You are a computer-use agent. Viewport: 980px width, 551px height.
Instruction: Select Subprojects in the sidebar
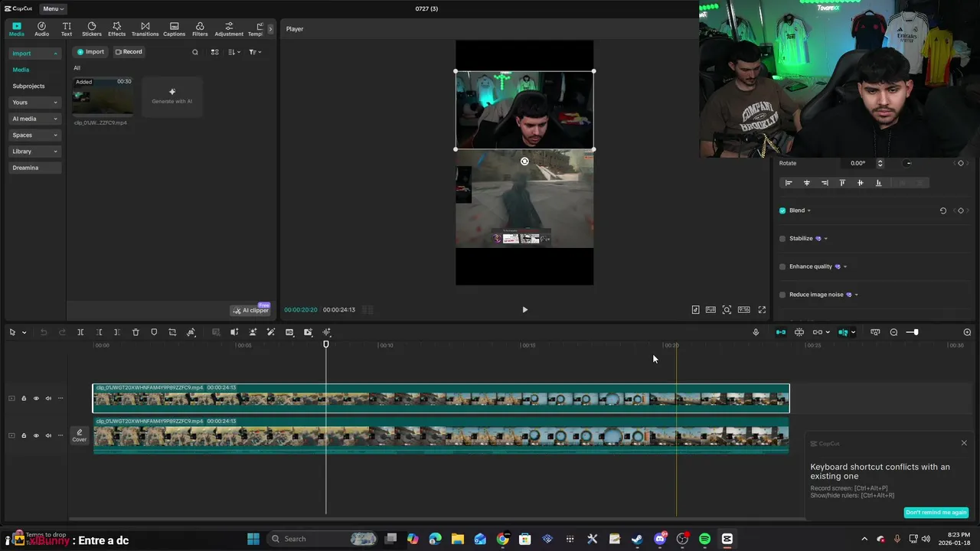pyautogui.click(x=28, y=86)
